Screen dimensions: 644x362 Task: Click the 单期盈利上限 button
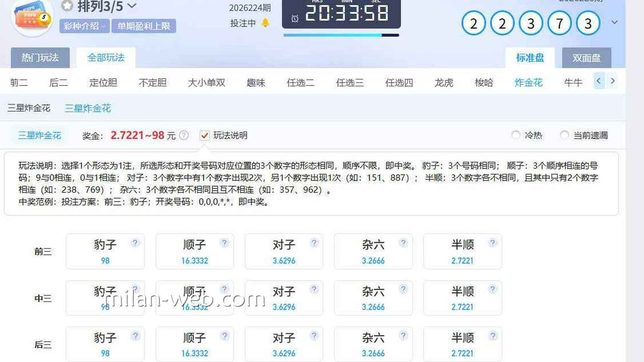[x=144, y=26]
